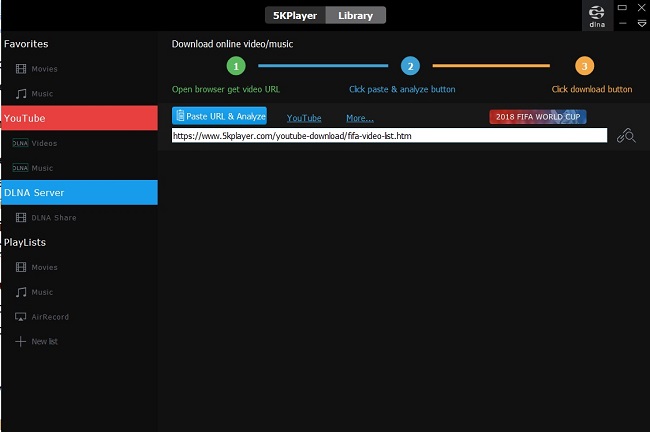Click the analyze magnifier icon beside the URL field
Viewport: 650px width, 432px height.
click(626, 136)
